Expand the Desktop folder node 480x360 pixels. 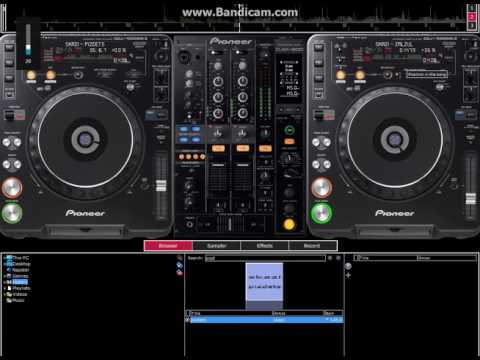pyautogui.click(x=5, y=264)
